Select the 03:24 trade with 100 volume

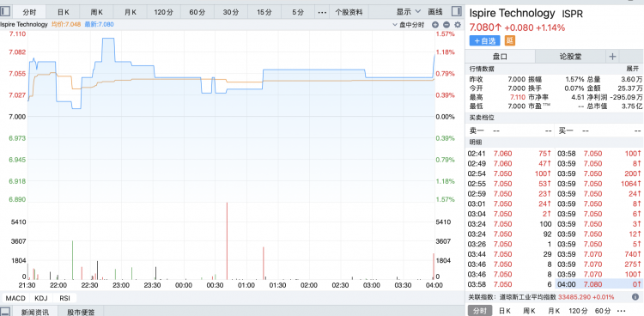(510, 223)
